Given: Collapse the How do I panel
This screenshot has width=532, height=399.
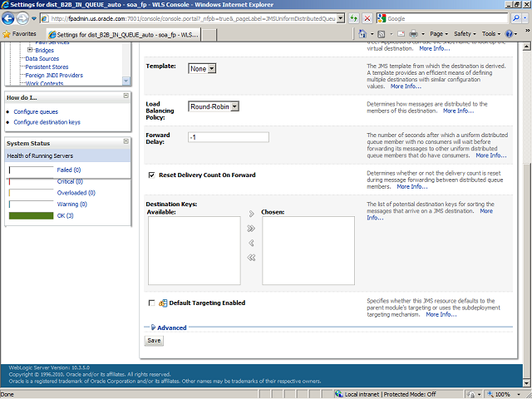Looking at the screenshot, I should pyautogui.click(x=126, y=97).
